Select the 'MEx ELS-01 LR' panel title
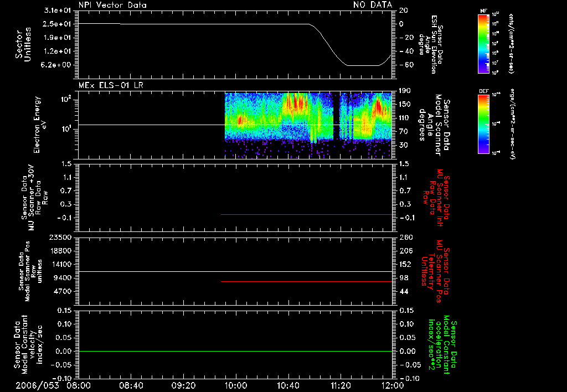The height and width of the screenshot is (392, 567). click(x=111, y=85)
